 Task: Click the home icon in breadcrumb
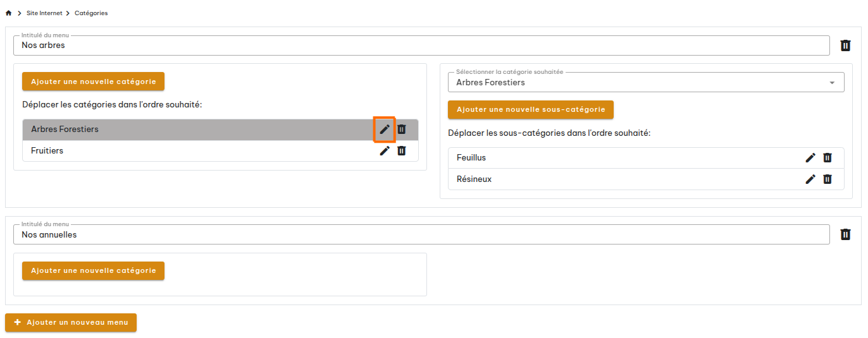pyautogui.click(x=9, y=13)
